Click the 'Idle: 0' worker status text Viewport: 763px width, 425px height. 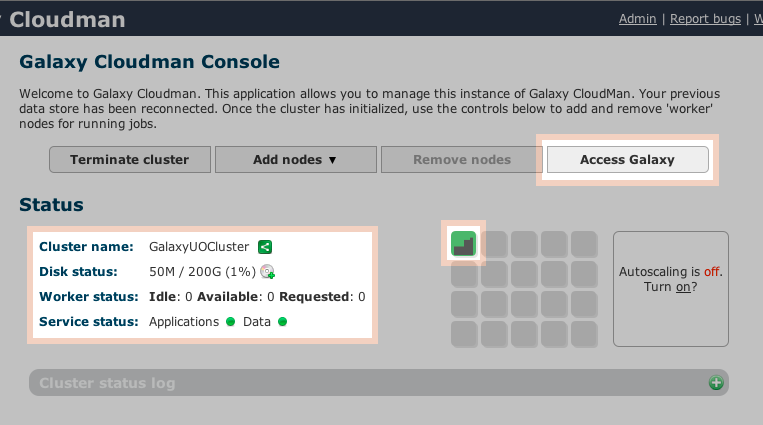171,296
